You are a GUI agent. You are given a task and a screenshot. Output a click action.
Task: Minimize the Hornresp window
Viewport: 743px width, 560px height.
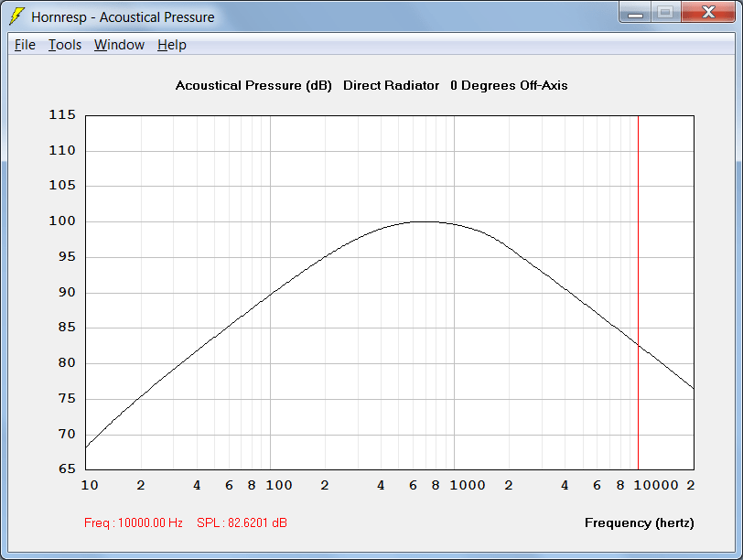635,12
